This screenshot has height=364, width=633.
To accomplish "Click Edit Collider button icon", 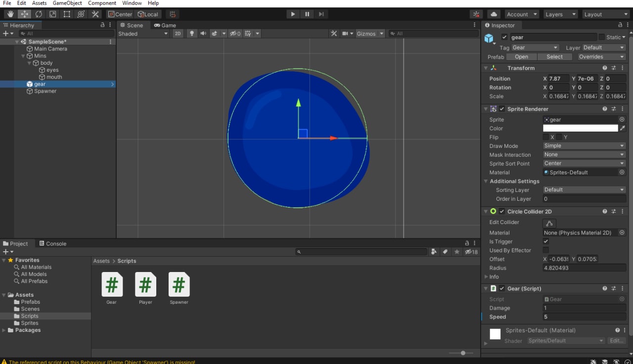I will (x=549, y=223).
